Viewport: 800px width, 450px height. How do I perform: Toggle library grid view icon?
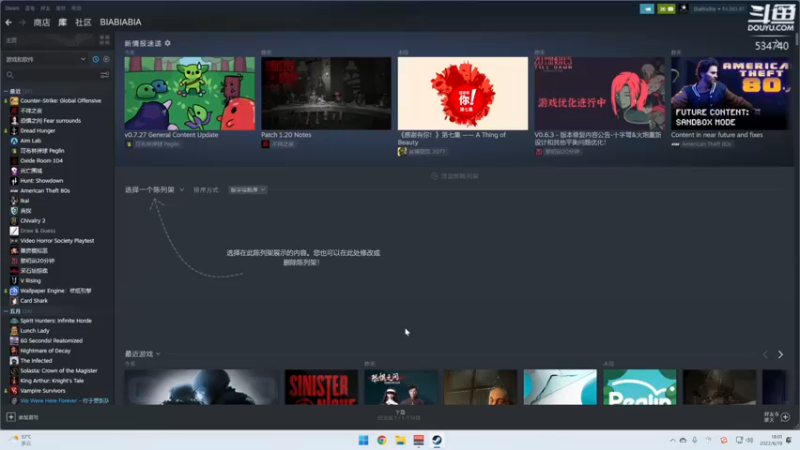(x=105, y=40)
